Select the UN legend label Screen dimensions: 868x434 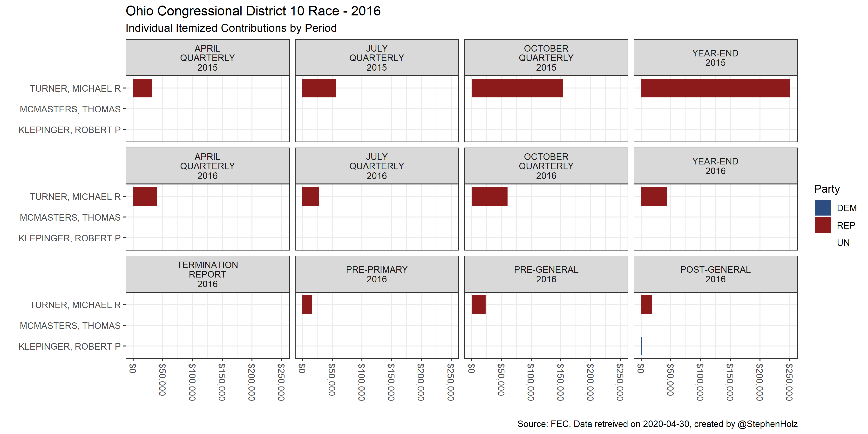843,243
